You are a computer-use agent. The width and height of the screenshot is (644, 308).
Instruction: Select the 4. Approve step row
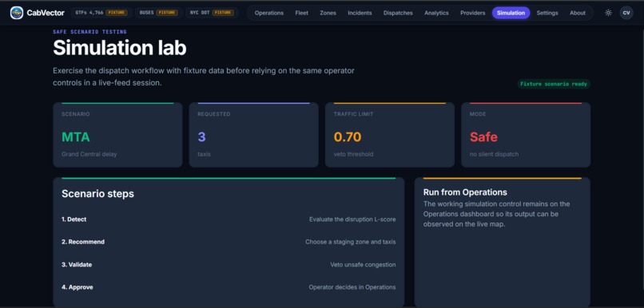click(229, 287)
